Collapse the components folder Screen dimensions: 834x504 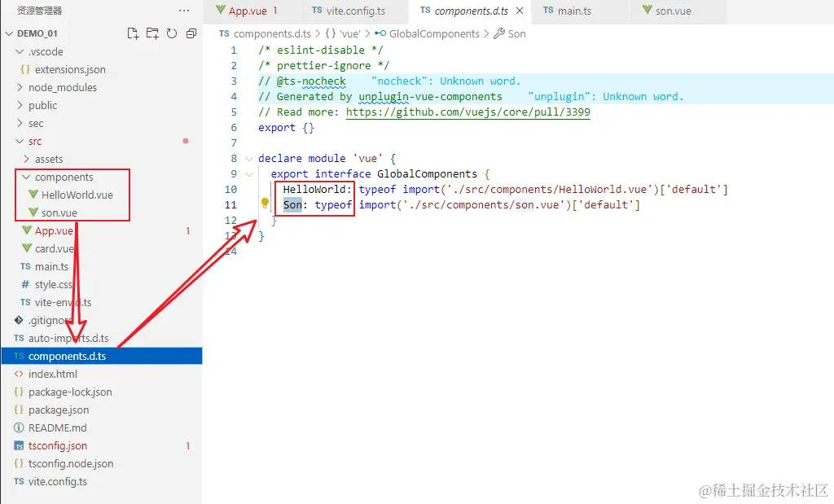[26, 177]
